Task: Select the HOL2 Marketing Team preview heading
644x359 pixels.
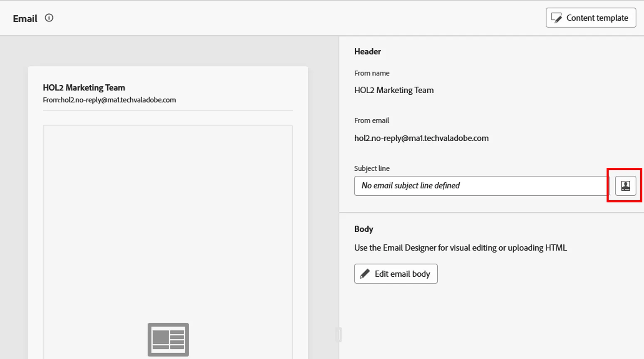Action: click(84, 88)
